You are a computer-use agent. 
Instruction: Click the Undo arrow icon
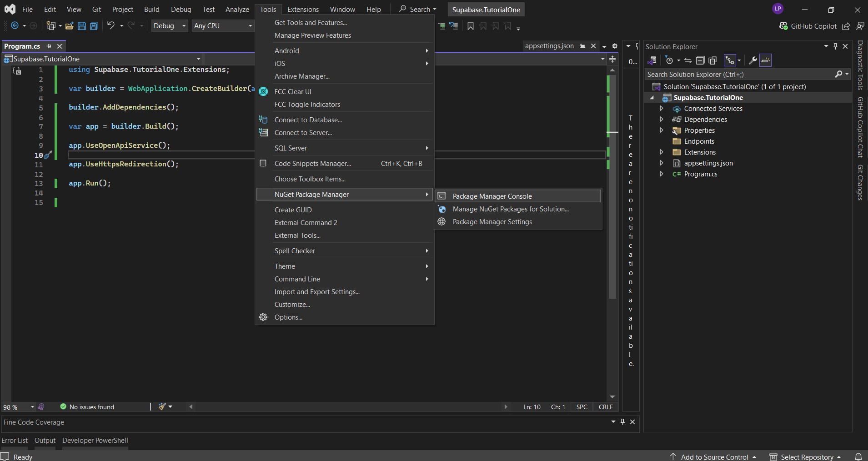(110, 25)
